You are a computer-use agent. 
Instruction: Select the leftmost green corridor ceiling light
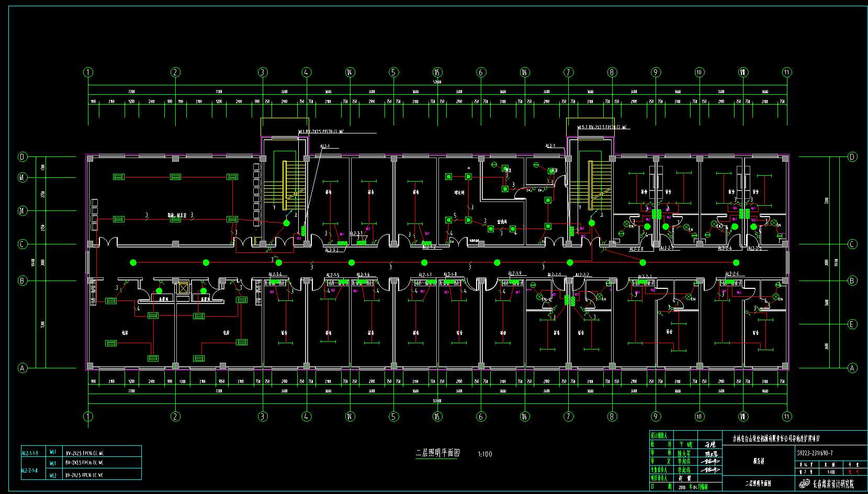pyautogui.click(x=133, y=262)
